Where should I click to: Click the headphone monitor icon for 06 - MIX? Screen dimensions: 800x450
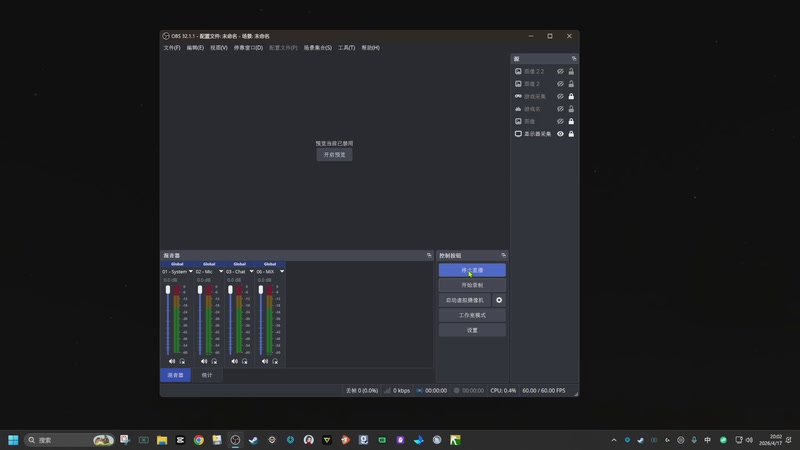[275, 361]
